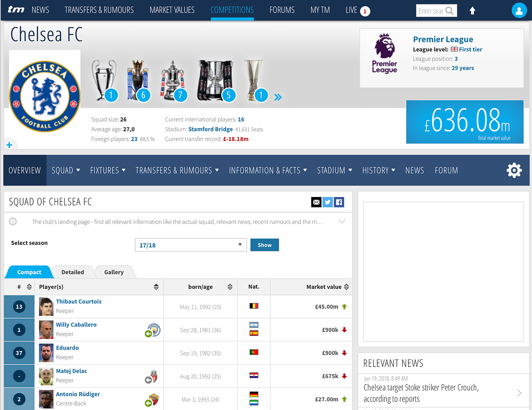This screenshot has height=410, width=532.
Task: Expand the HISTORY menu dropdown
Action: coord(379,170)
